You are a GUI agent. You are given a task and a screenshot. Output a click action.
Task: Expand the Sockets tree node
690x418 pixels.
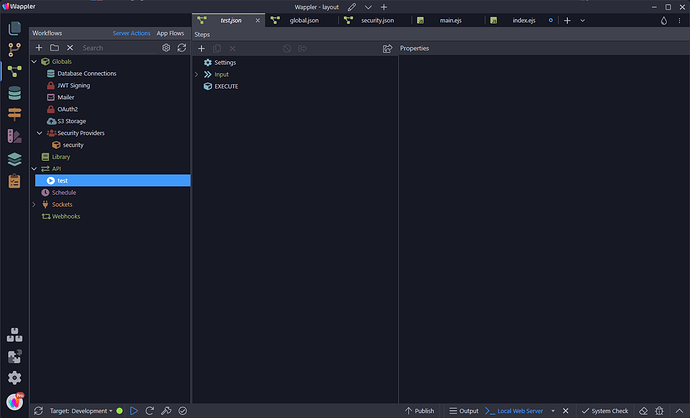pyautogui.click(x=34, y=204)
